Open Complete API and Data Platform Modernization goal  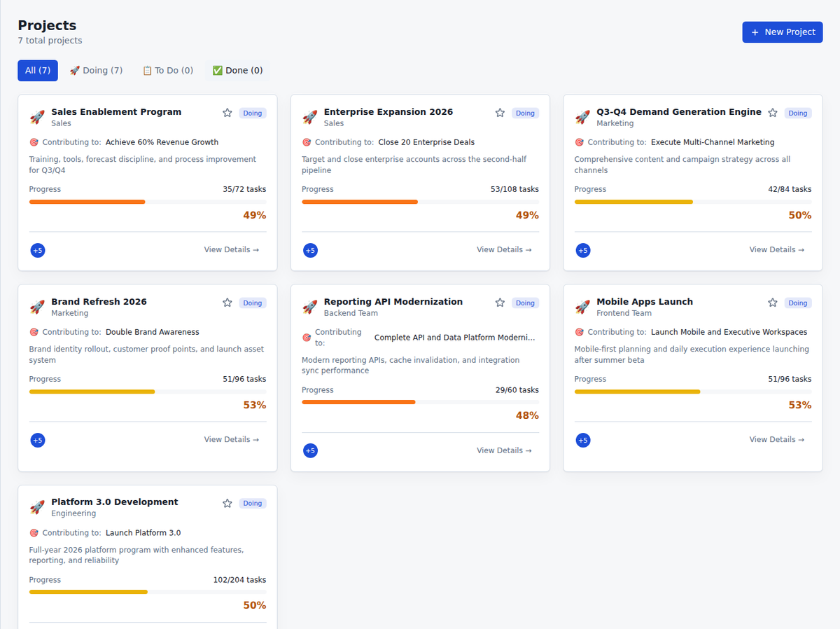[454, 338]
